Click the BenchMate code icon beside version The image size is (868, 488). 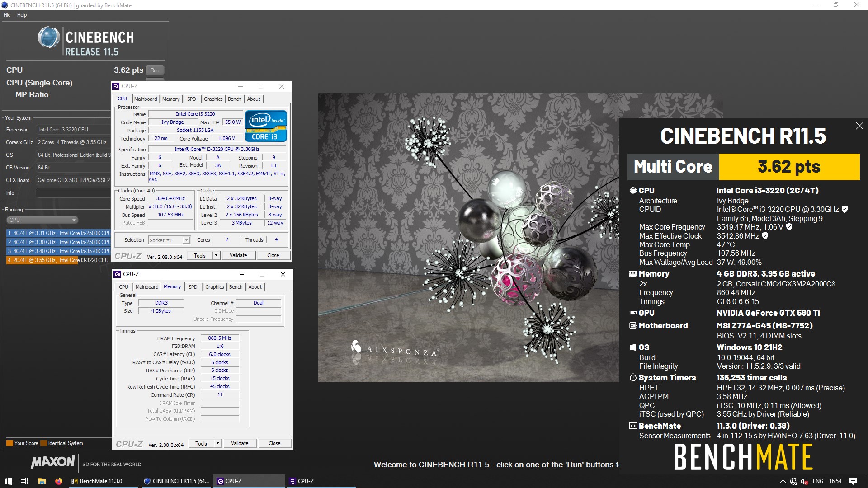pos(633,426)
